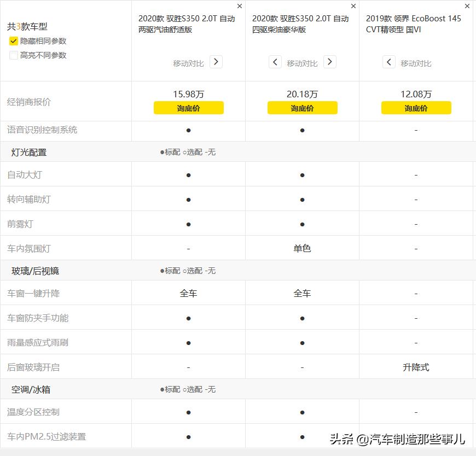Click the 升降式 cell under 后窗玻璃开启
Image resolution: width=476 pixels, height=456 pixels.
tap(416, 367)
